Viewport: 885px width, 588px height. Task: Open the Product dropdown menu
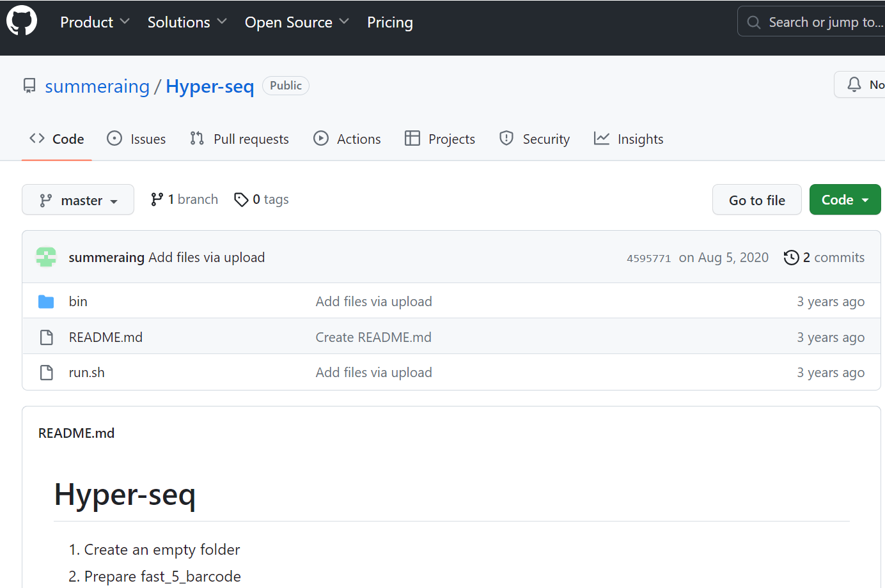point(95,22)
